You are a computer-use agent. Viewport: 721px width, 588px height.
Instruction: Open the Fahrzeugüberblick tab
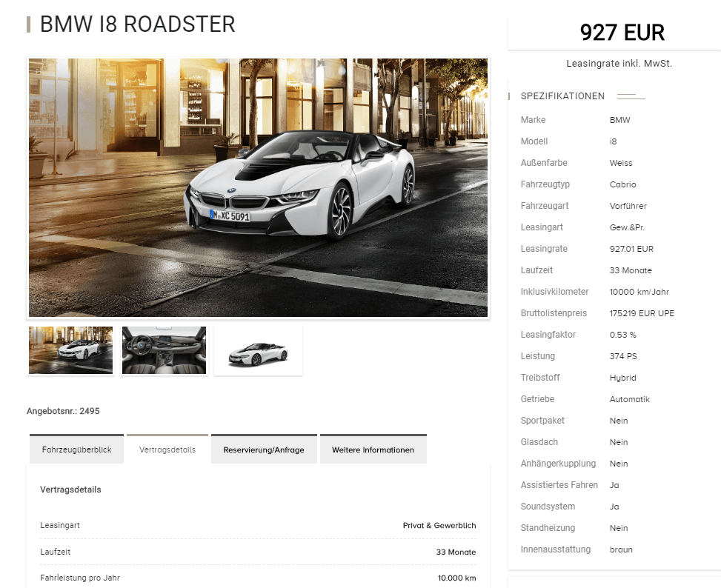tap(76, 449)
